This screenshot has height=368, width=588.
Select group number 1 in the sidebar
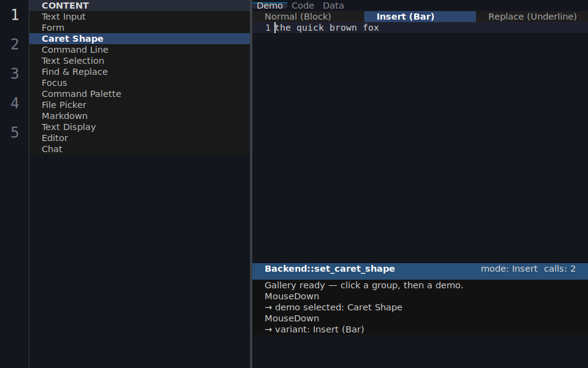[x=15, y=15]
